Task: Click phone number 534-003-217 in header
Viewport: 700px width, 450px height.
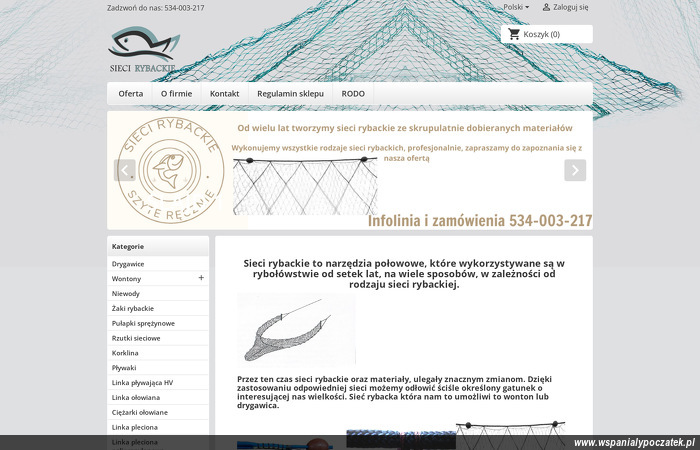Action: 184,8
